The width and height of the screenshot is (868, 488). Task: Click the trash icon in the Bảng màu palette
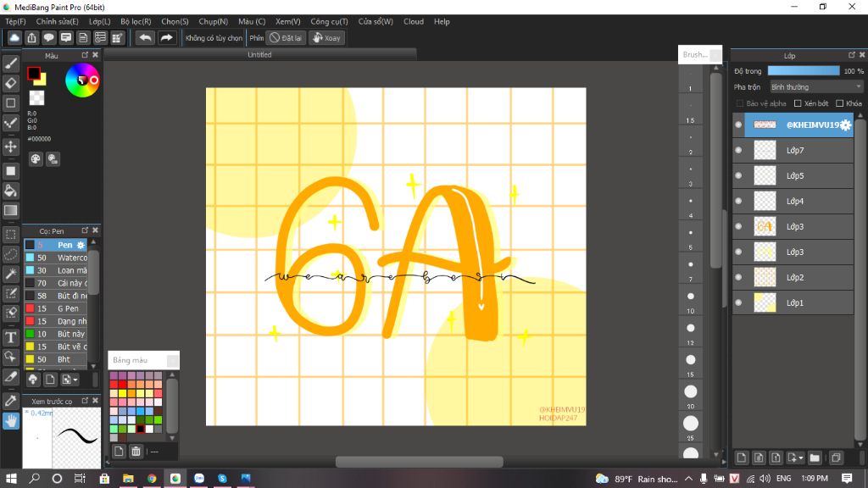point(136,452)
